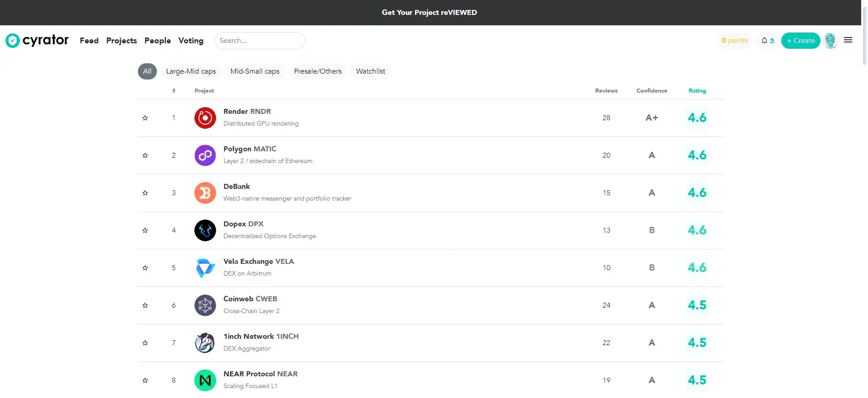The image size is (868, 398).
Task: Sort by the Confidence column header
Action: coord(651,91)
